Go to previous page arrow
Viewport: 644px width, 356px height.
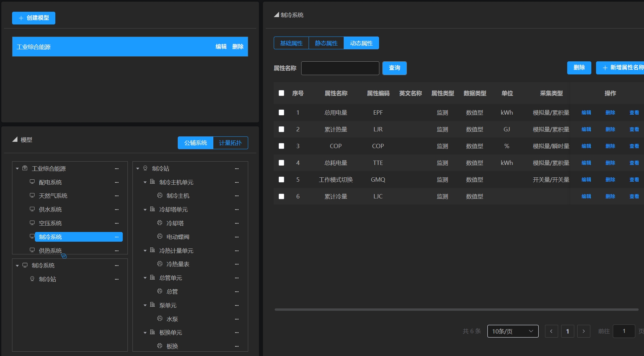551,331
